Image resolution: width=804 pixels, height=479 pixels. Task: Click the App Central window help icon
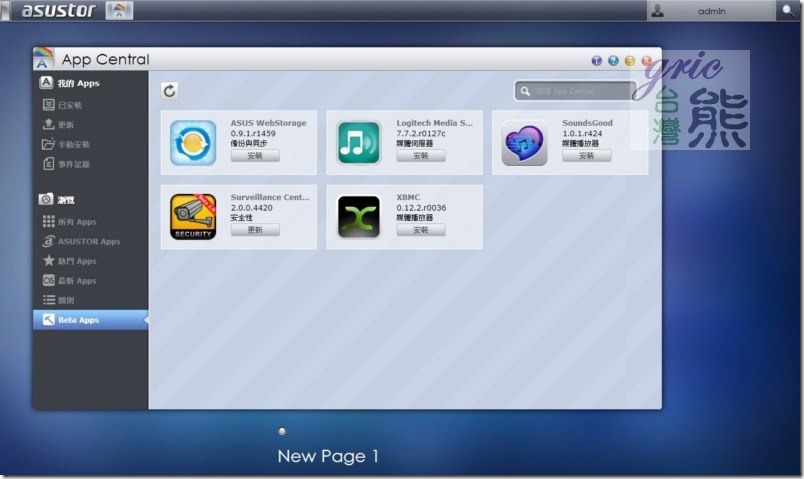tap(613, 61)
